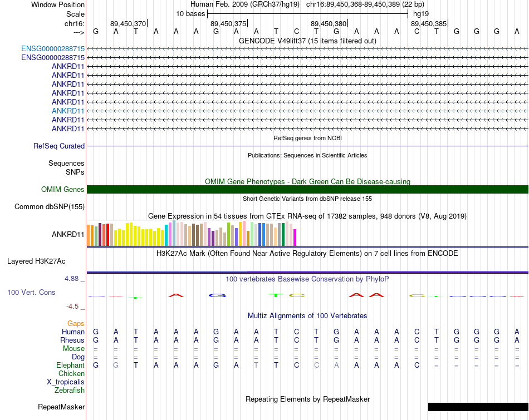
Task: Click the 'Zebrafish' alignment row label
Action: click(x=70, y=391)
